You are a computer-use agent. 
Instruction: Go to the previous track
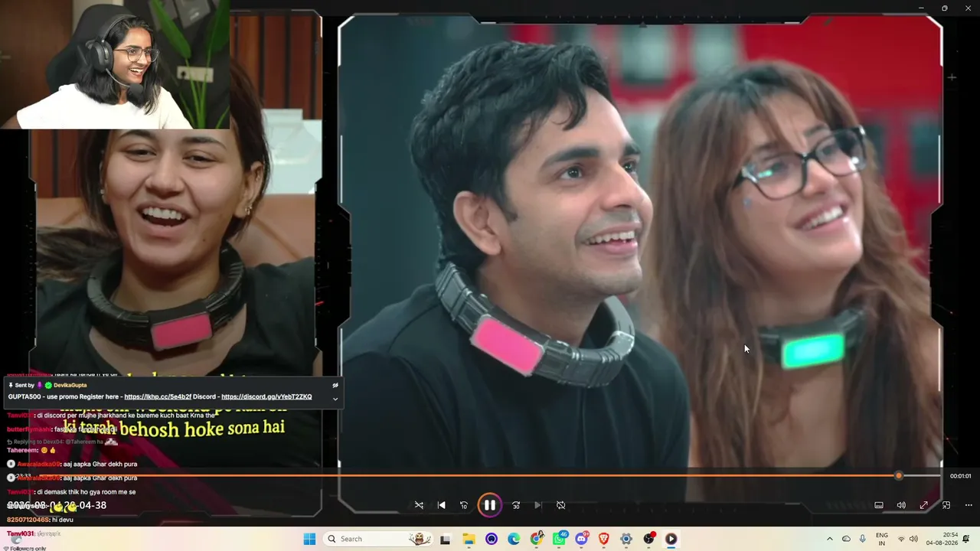pos(441,505)
